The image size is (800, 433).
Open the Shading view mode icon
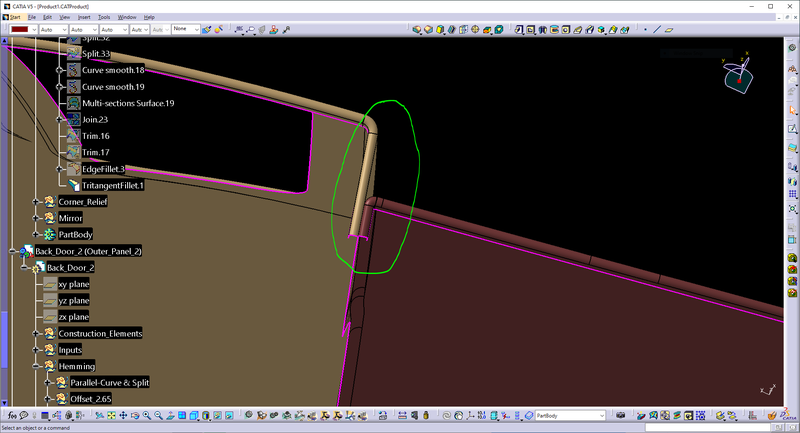[x=206, y=416]
